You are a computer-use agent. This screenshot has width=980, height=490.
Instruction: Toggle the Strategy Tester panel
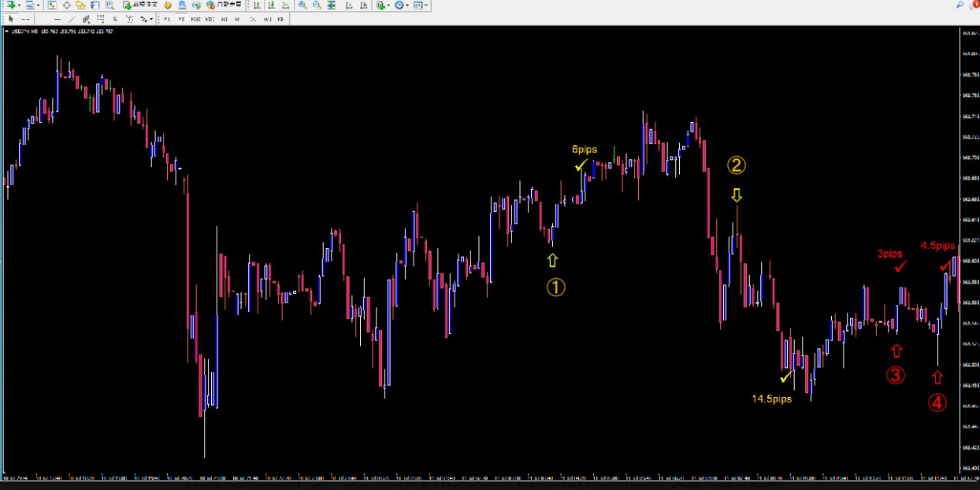[x=110, y=5]
